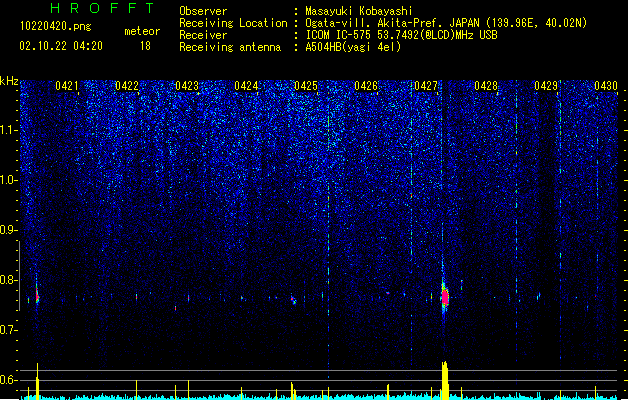Click the 0.8 kHz axis label
629x400 pixels.
coord(8,280)
